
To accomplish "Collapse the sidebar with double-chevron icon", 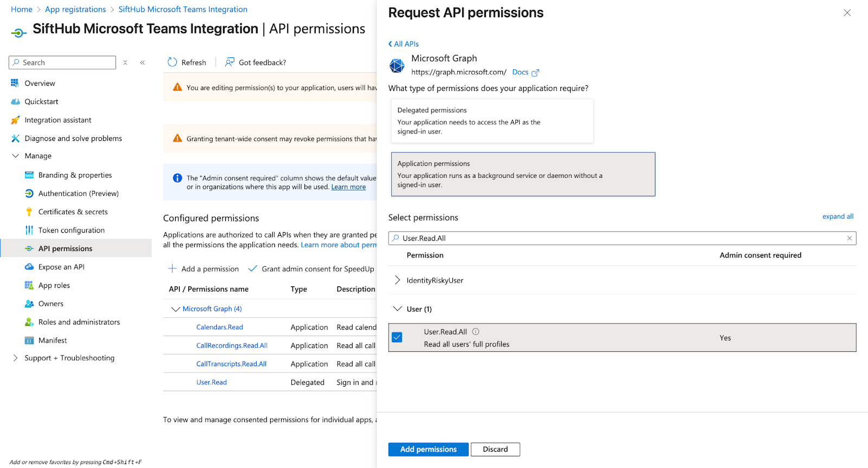I will pos(143,63).
